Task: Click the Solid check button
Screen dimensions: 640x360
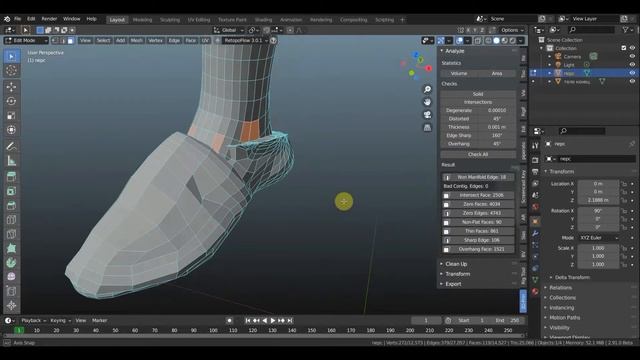Action: click(x=478, y=94)
